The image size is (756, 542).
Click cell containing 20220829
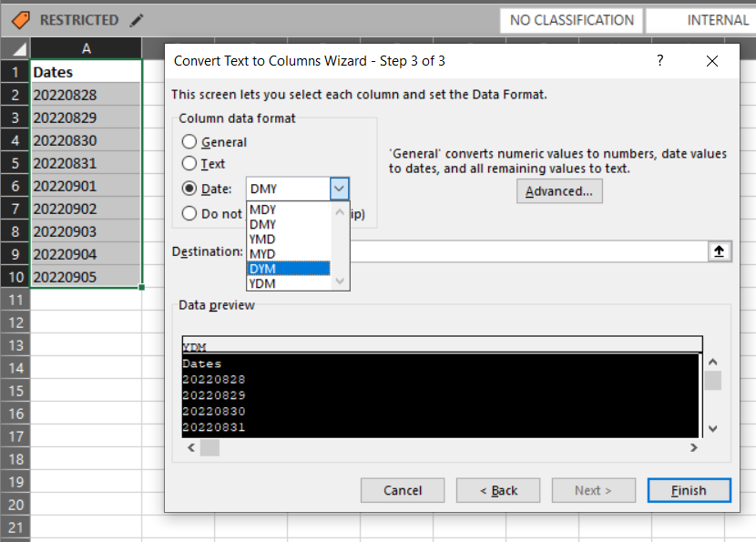[86, 118]
